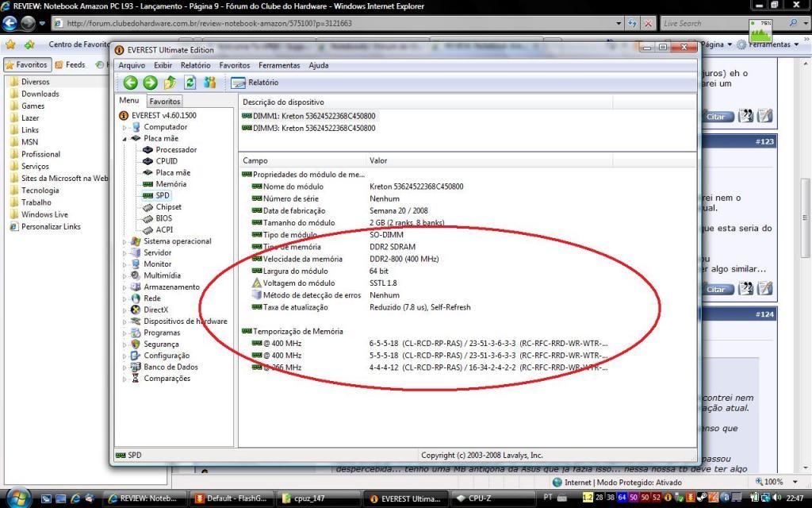Select the Velocidade da memória row
Viewport: 812px width, 508px height.
pyautogui.click(x=345, y=259)
